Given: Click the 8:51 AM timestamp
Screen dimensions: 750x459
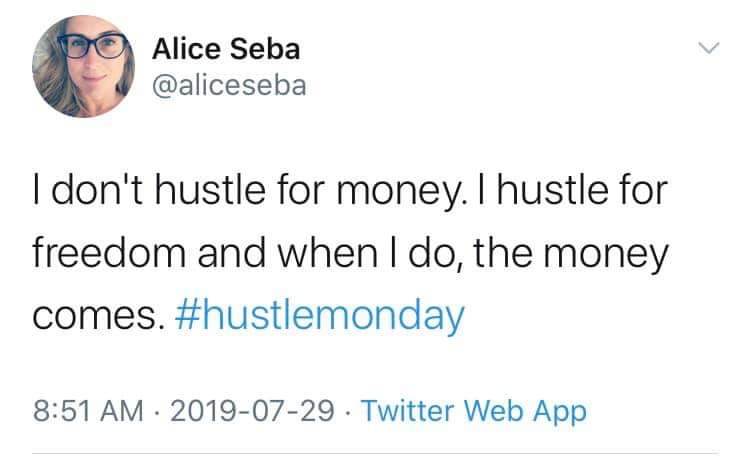Looking at the screenshot, I should (88, 411).
